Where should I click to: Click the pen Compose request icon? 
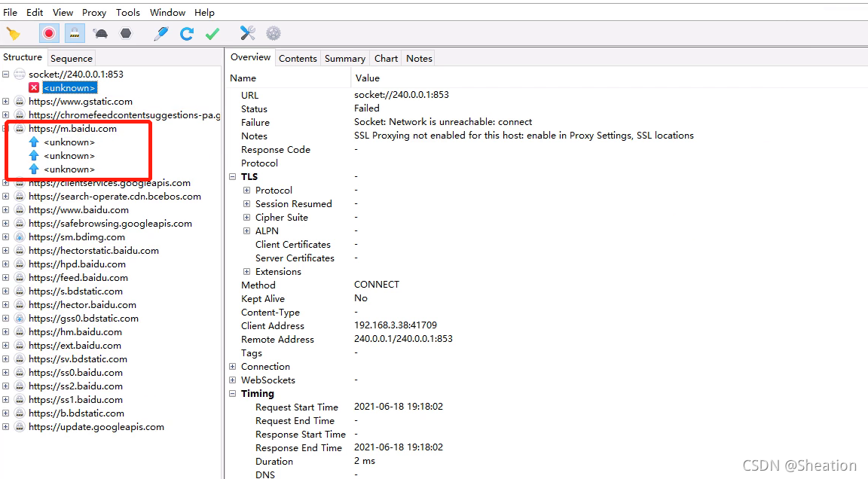[x=161, y=34]
